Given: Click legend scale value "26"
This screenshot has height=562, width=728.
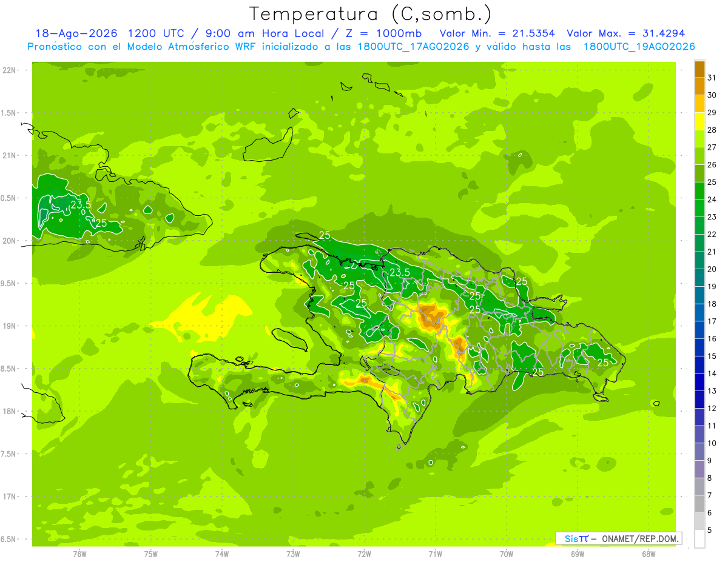Looking at the screenshot, I should click(712, 166).
